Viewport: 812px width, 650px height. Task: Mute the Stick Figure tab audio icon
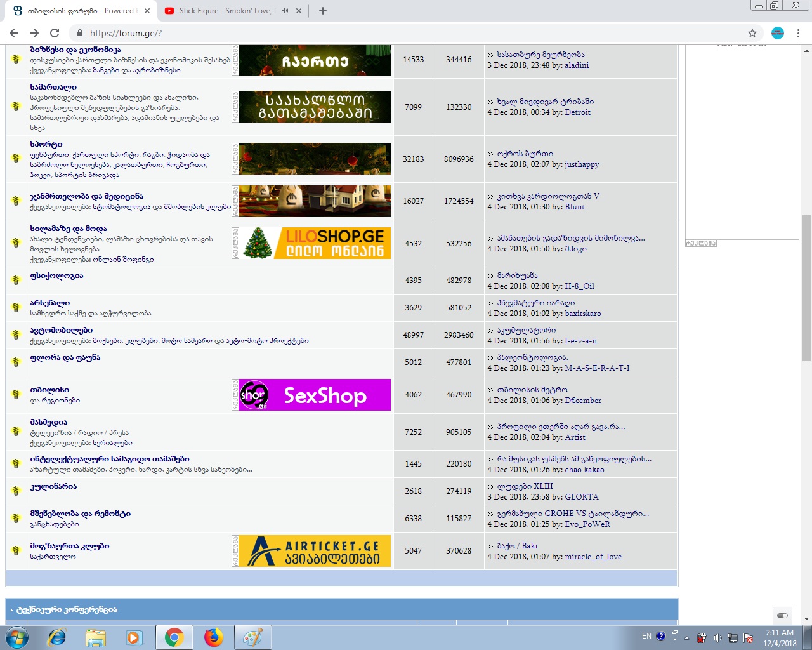coord(285,11)
